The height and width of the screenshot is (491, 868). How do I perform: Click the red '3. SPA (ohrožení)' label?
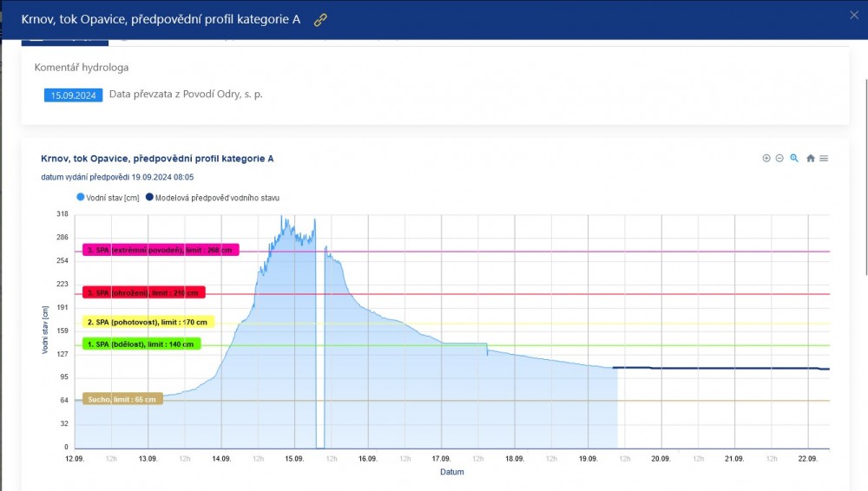click(x=143, y=293)
